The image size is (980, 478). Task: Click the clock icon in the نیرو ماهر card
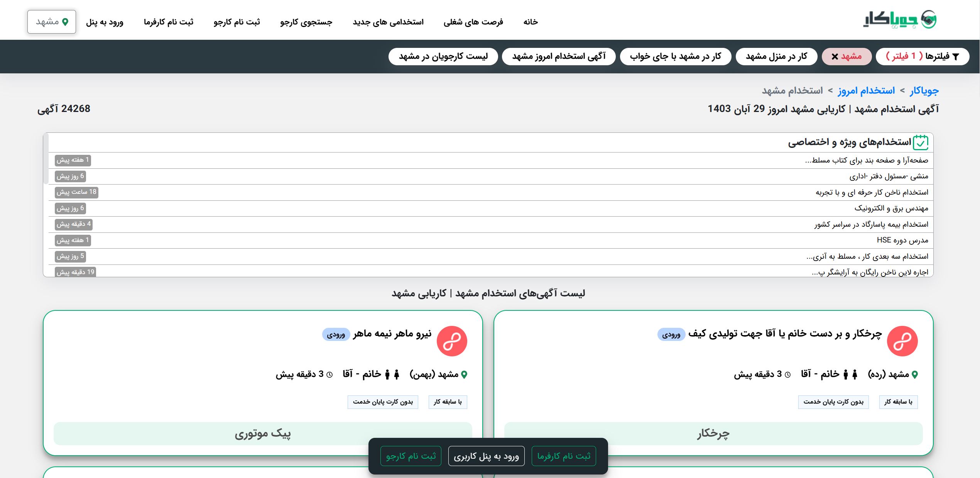329,375
